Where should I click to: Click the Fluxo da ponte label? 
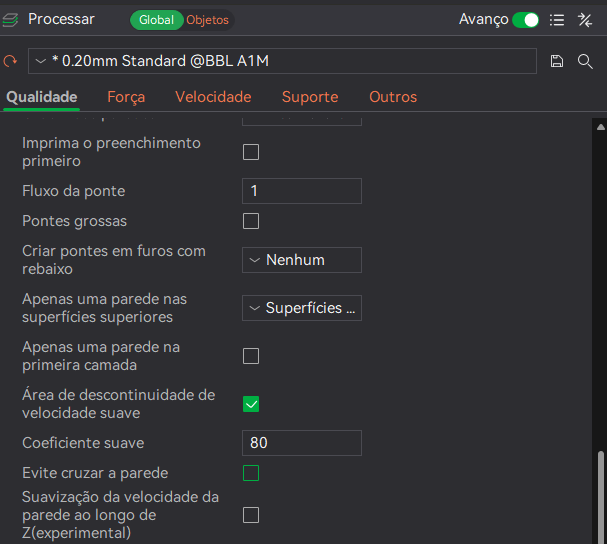tap(74, 191)
